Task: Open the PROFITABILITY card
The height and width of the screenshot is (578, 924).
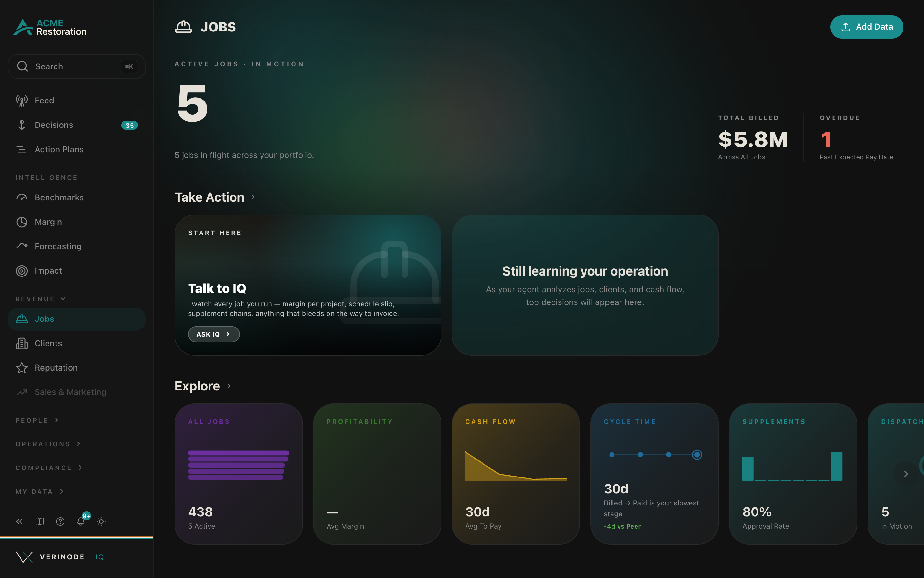Action: [x=377, y=474]
